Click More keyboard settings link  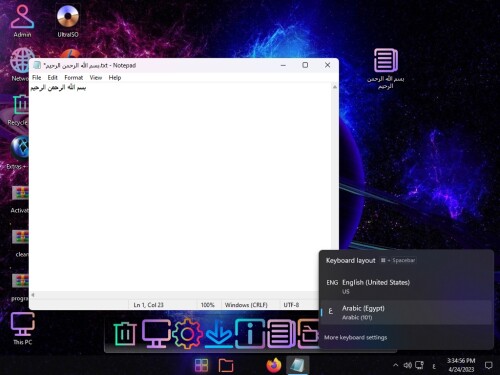click(x=355, y=338)
